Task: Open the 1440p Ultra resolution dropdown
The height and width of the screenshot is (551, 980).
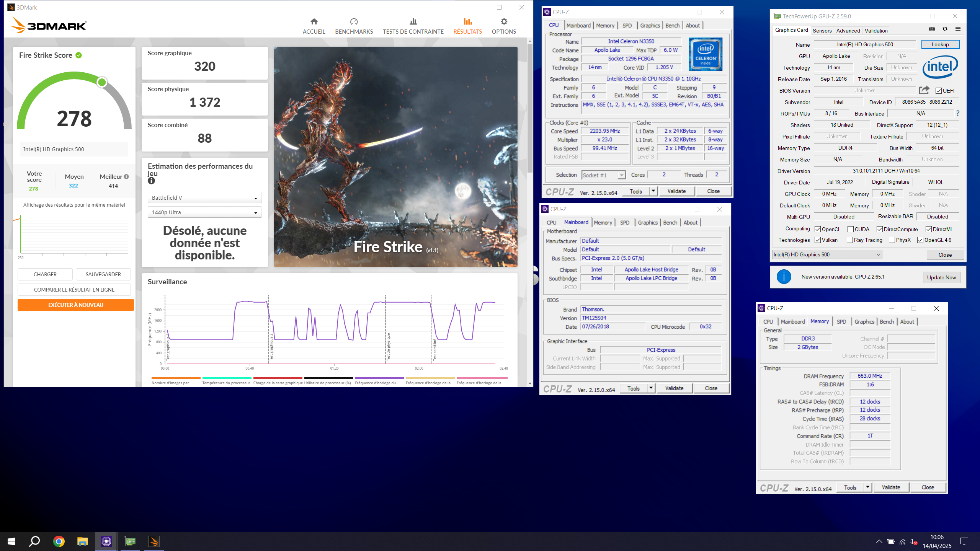Action: click(204, 212)
